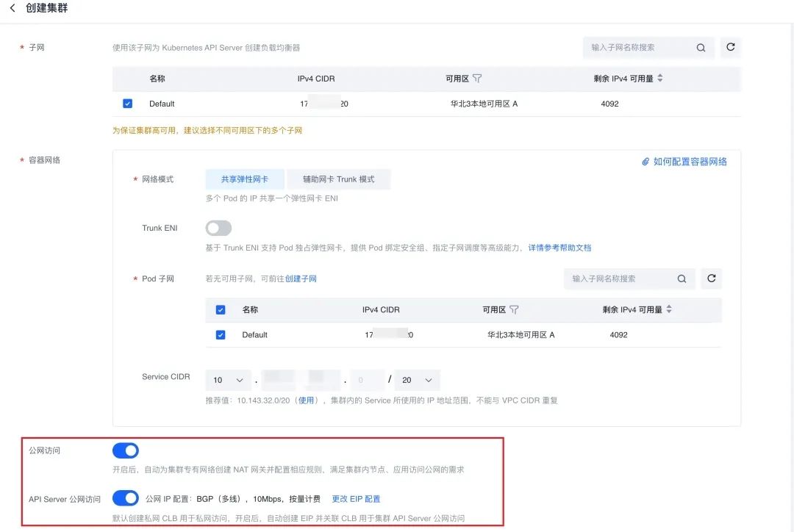Click 华北3本地可用区 A in the top subnet row

point(484,104)
